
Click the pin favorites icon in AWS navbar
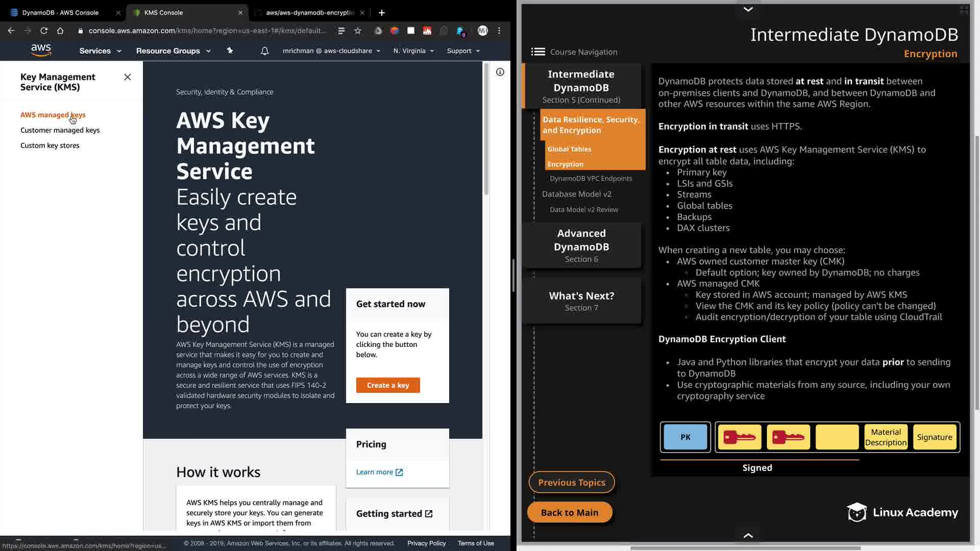[x=230, y=51]
